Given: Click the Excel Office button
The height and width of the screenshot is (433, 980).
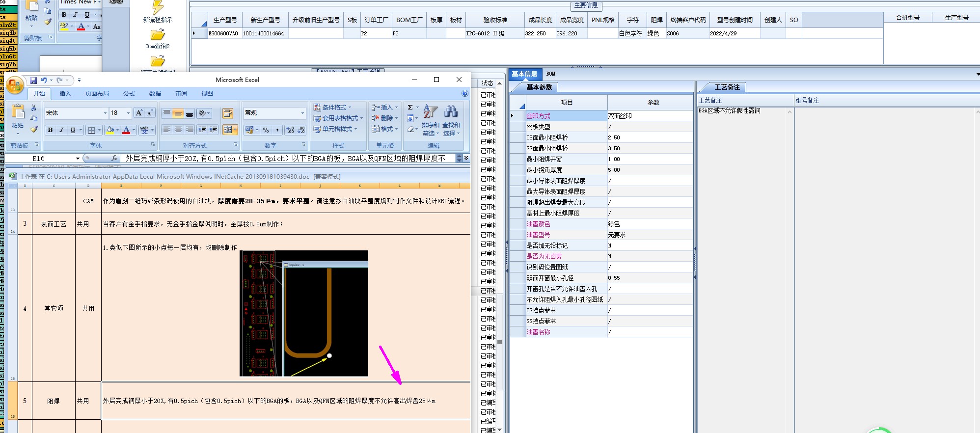Looking at the screenshot, I should [x=14, y=85].
